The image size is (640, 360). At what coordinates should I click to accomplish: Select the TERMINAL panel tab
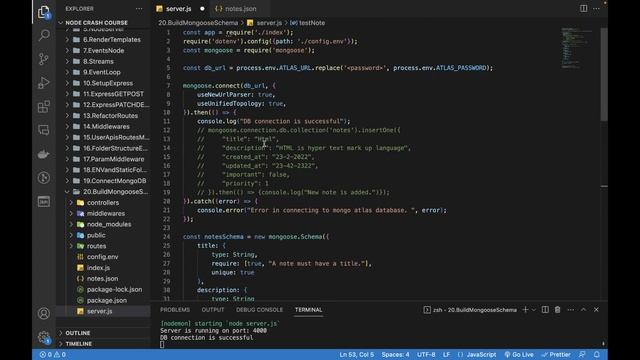point(309,310)
